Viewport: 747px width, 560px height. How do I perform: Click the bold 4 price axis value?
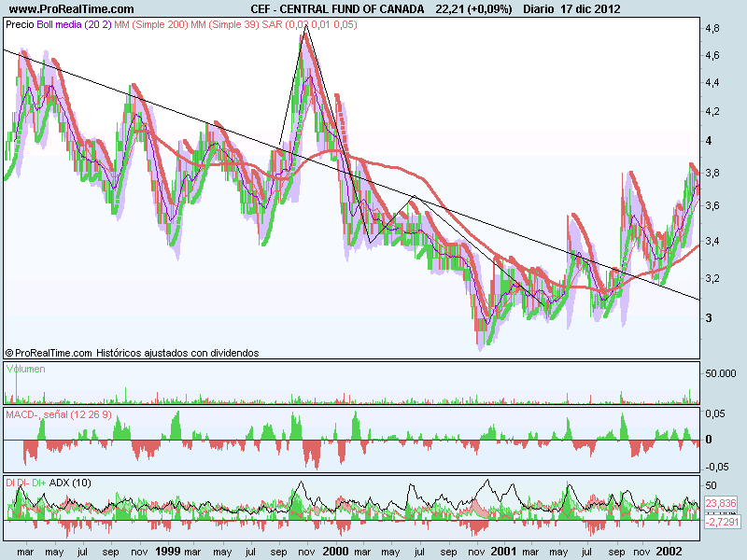(709, 141)
